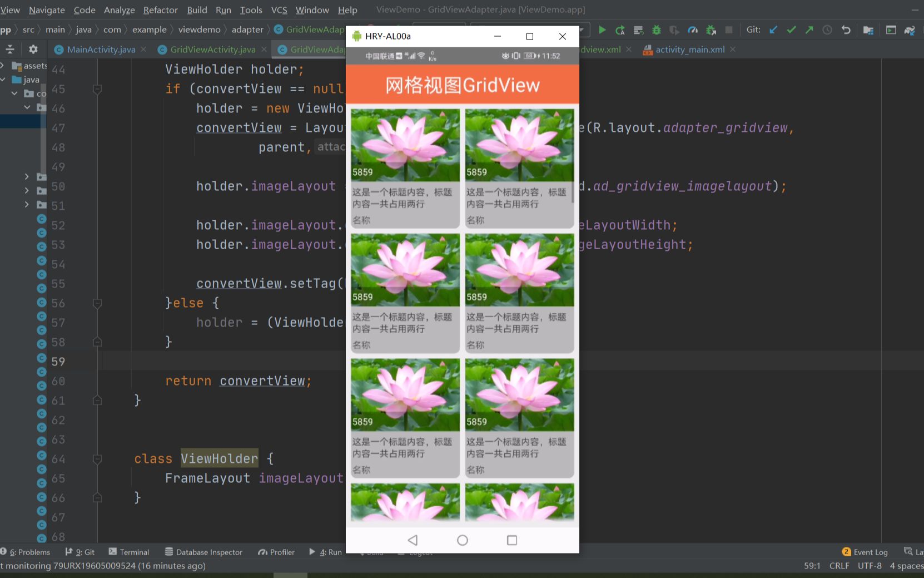Collapse the code fold marker at line 56
This screenshot has width=924, height=578.
click(97, 303)
